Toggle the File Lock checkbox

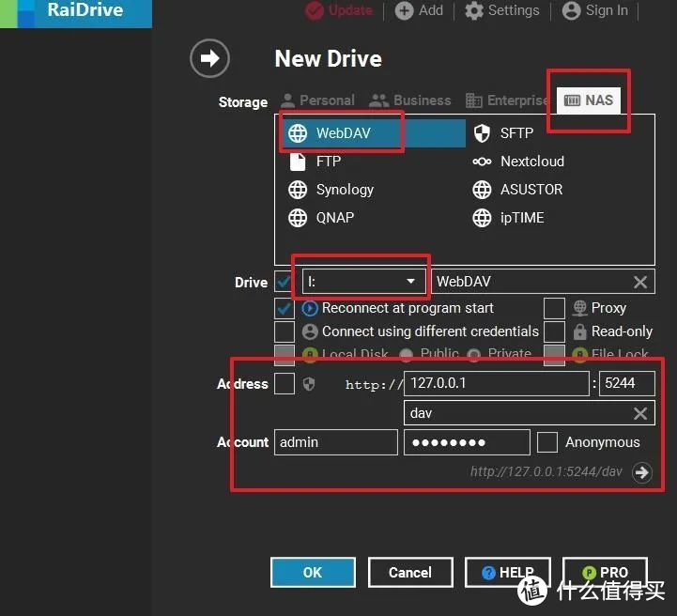(x=554, y=355)
